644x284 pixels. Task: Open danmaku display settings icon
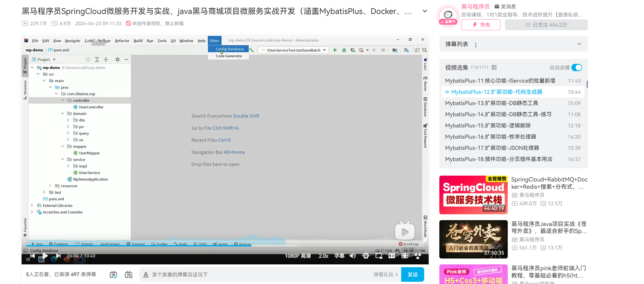(x=129, y=274)
